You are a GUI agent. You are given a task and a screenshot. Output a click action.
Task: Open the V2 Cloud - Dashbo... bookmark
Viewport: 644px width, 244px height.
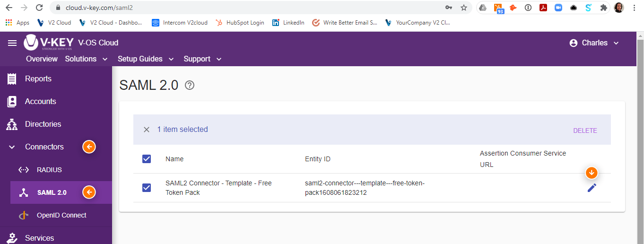click(111, 22)
